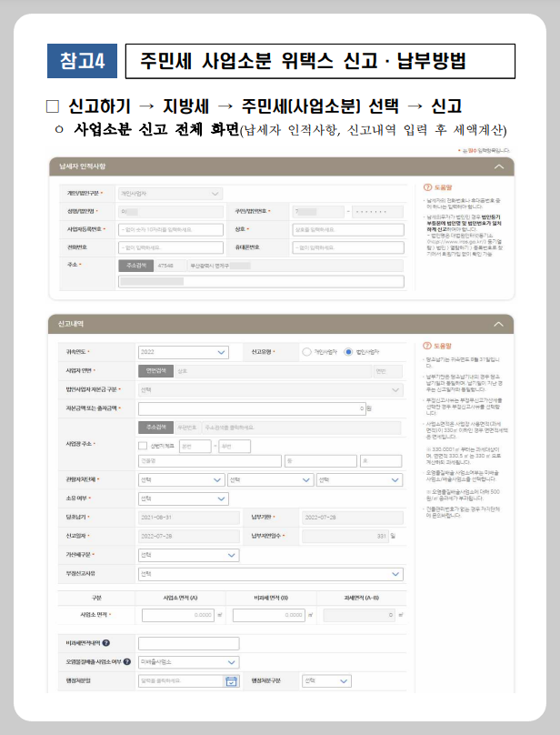Collapse the 납세자 인적사항 section chevron
560x735 pixels.
coord(499,166)
